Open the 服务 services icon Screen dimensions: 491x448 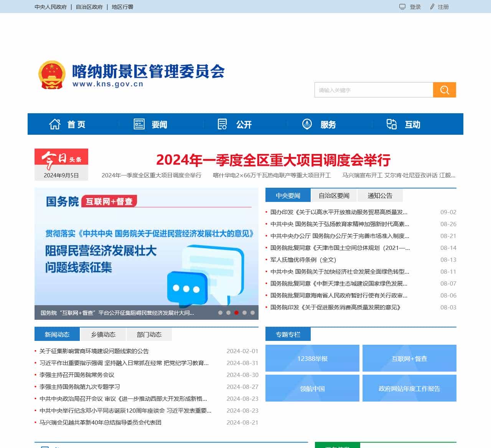coord(307,124)
